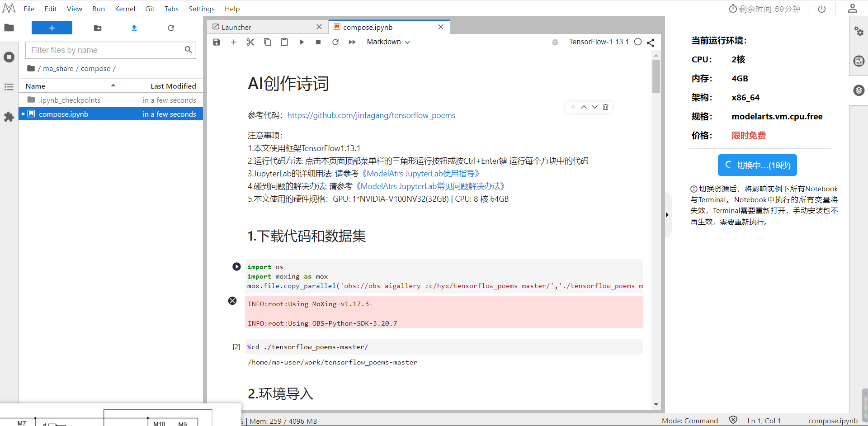This screenshot has width=868, height=426.
Task: Click the shield trust icon in status bar
Action: [733, 420]
